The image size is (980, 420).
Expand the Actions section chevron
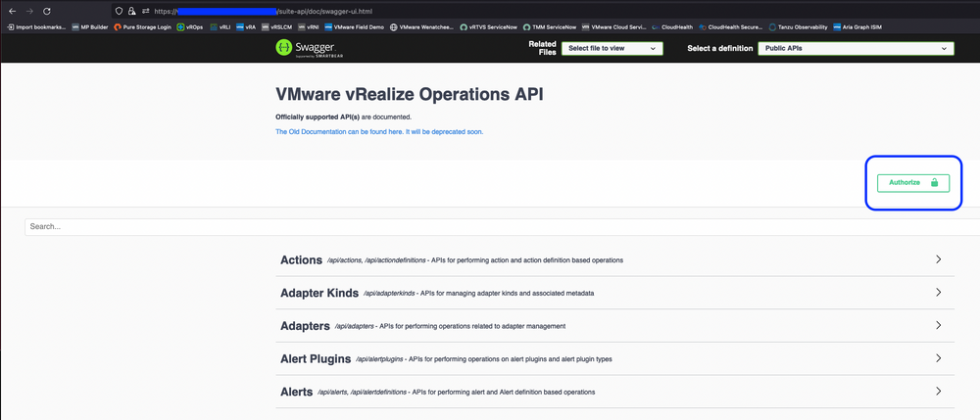[938, 259]
